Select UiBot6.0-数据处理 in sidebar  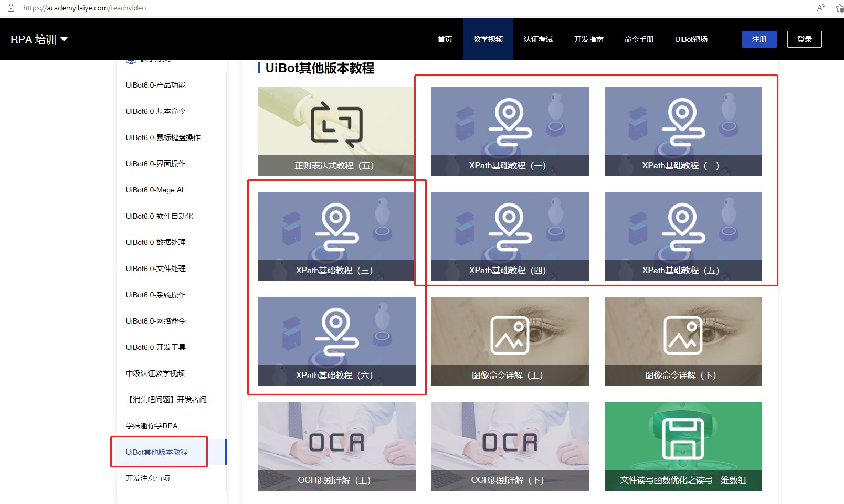pyautogui.click(x=156, y=242)
